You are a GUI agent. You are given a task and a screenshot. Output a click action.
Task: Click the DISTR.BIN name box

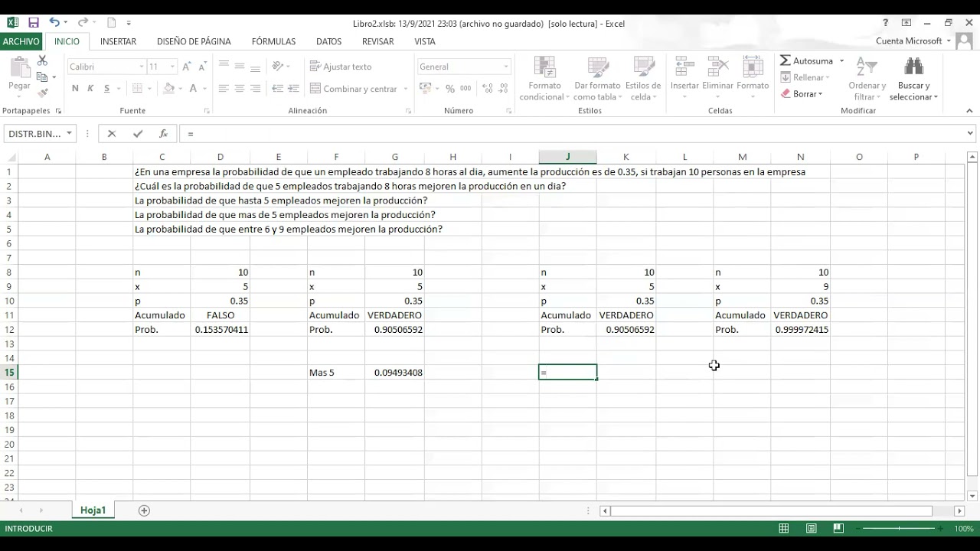[x=34, y=133]
